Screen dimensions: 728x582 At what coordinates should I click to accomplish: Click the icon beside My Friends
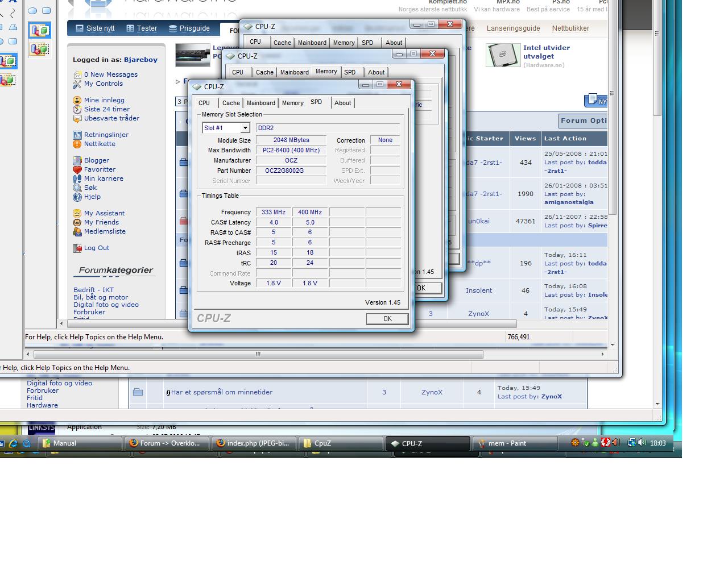pyautogui.click(x=77, y=222)
